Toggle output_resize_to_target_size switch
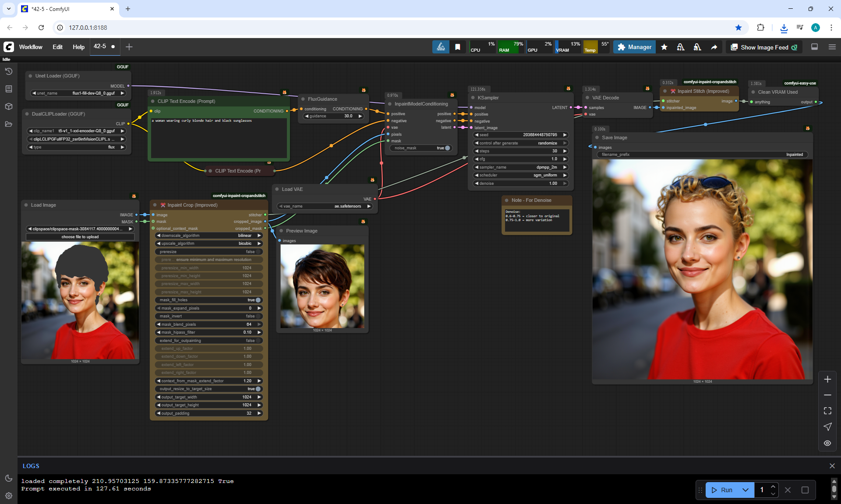Image resolution: width=841 pixels, height=504 pixels. (x=258, y=389)
